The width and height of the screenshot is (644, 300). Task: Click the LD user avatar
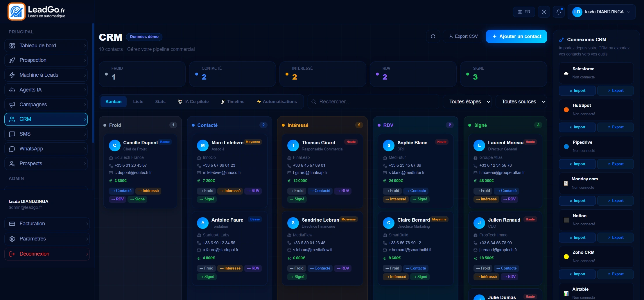pyautogui.click(x=577, y=12)
